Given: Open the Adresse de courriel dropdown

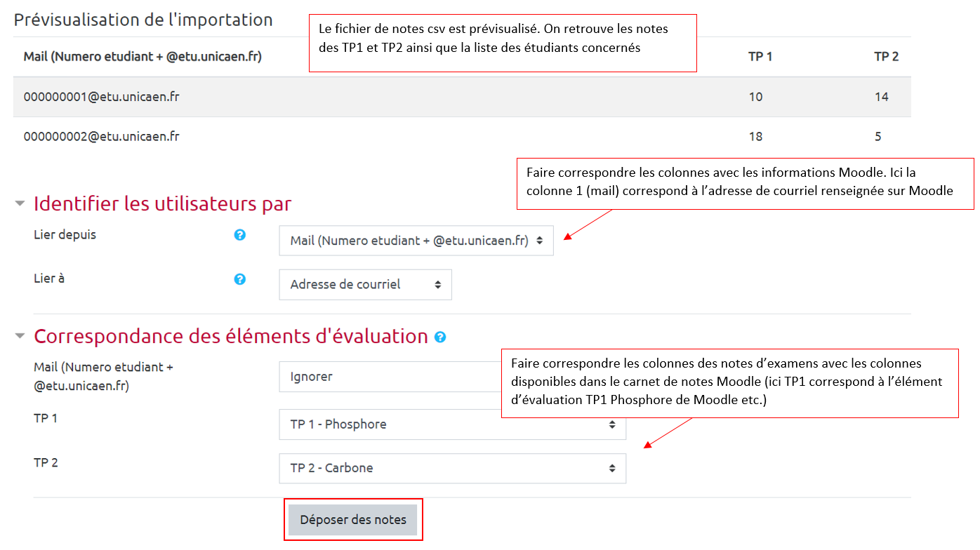Looking at the screenshot, I should (365, 285).
